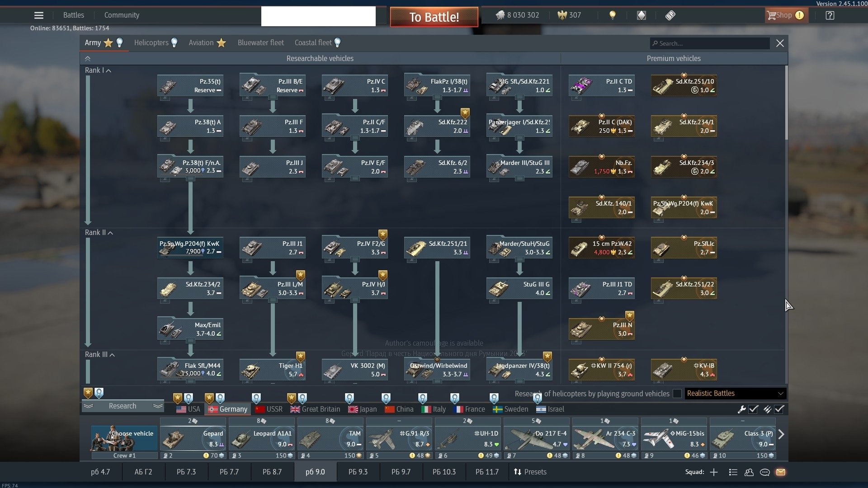Select the VK 3002 (M) tank
Viewport: 868px width, 488px height.
(x=355, y=370)
